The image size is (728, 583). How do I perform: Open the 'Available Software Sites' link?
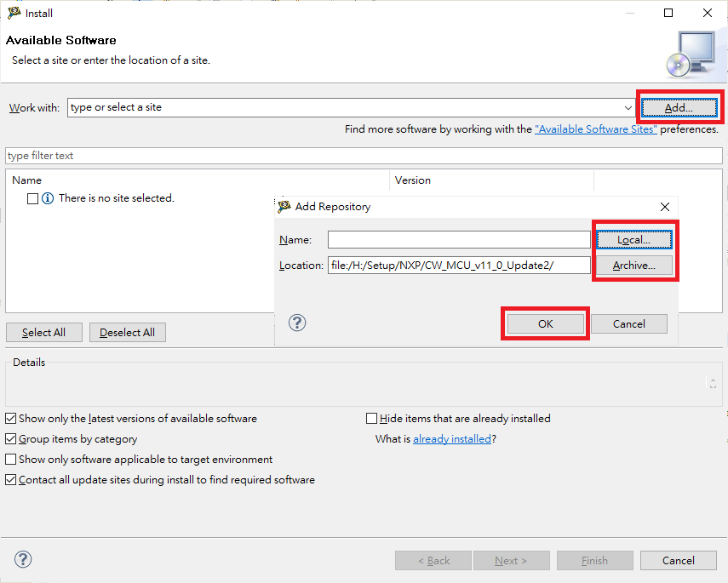tap(595, 129)
